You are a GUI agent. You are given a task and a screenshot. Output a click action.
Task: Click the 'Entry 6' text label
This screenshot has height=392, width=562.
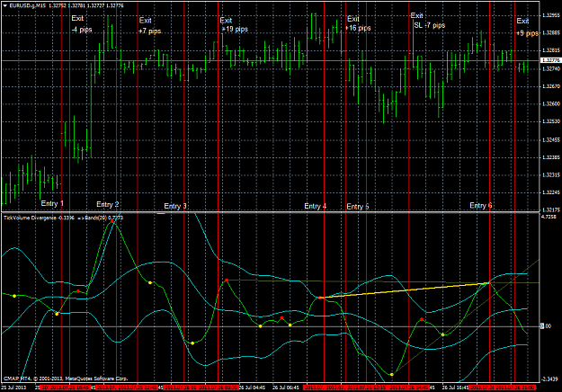pos(481,205)
